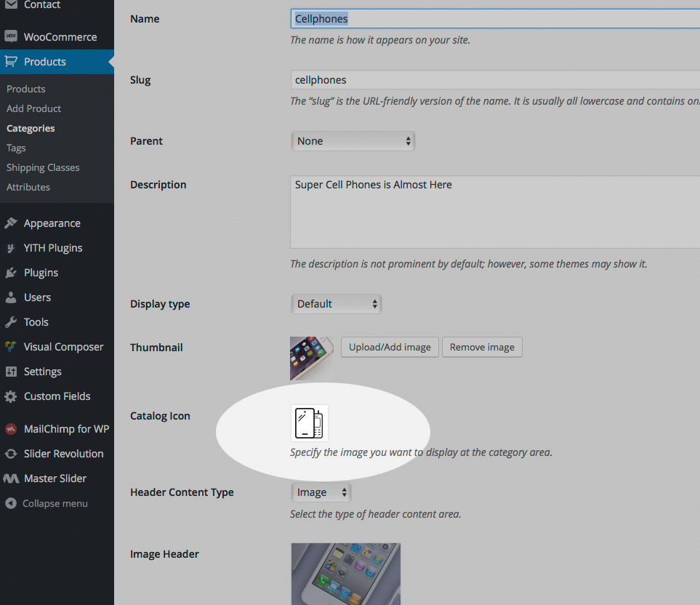Click the Catalog Icon placeholder image
Viewport: 700px width, 605px height.
[309, 422]
